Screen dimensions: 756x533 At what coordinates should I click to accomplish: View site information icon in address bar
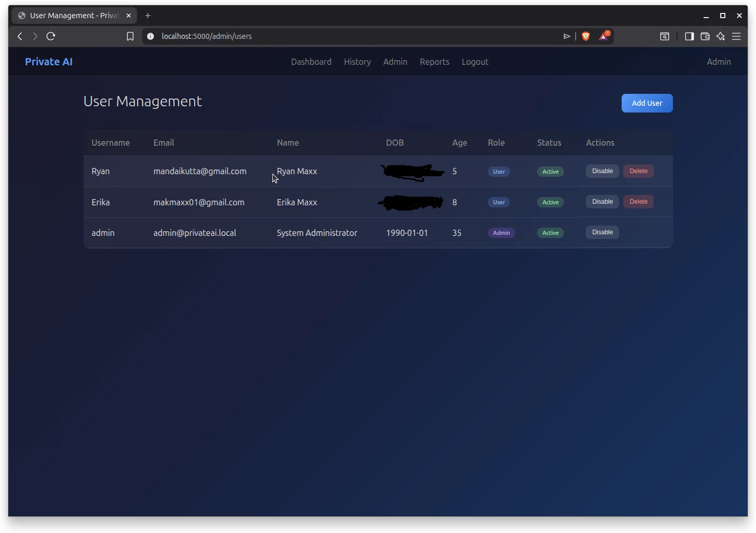(x=150, y=36)
